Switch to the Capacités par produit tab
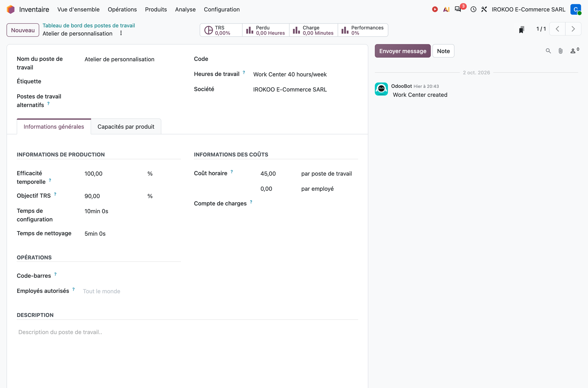This screenshot has height=388, width=588. click(126, 126)
